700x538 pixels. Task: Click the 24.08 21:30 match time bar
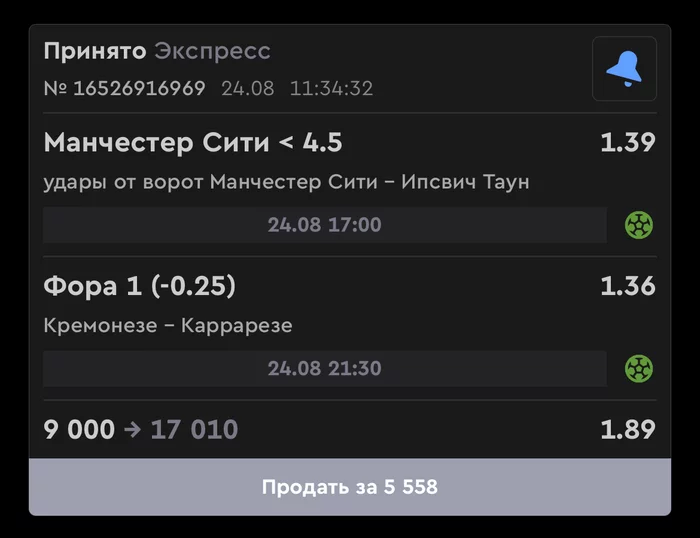pyautogui.click(x=324, y=369)
